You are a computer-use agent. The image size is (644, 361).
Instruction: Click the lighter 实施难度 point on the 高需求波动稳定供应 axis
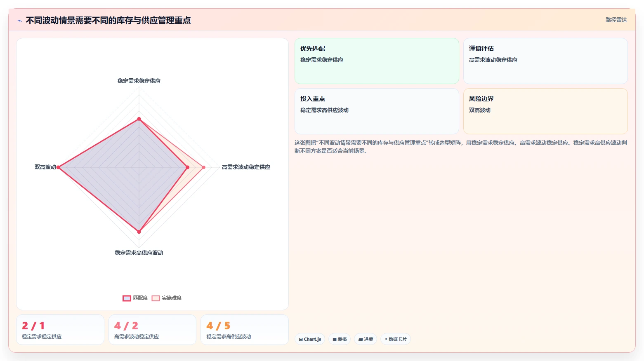click(x=204, y=167)
